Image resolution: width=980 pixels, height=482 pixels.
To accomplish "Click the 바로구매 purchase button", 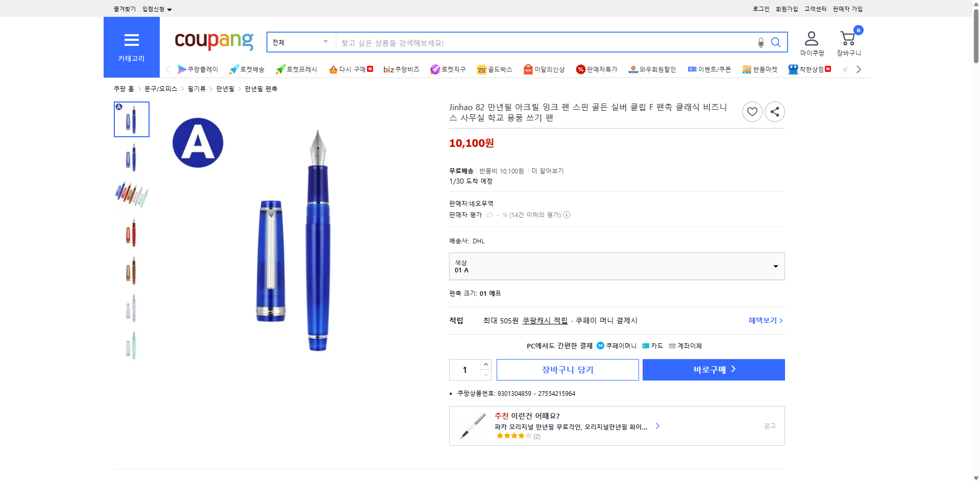I will click(x=713, y=369).
